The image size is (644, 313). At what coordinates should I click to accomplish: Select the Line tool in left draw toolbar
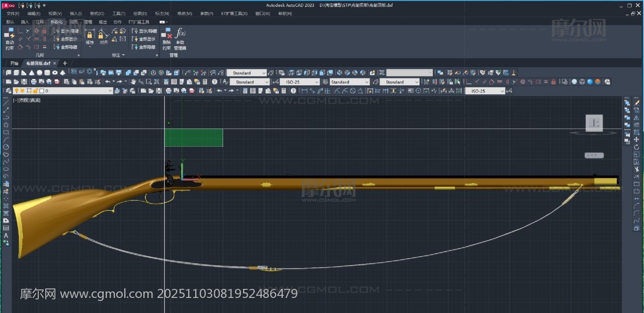(6, 102)
